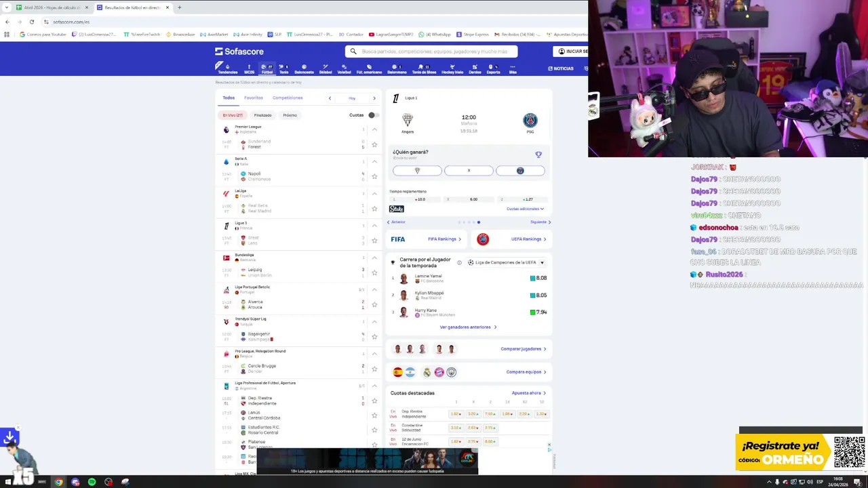Open Kylian Mbappé player row
The height and width of the screenshot is (488, 868).
coord(469,295)
